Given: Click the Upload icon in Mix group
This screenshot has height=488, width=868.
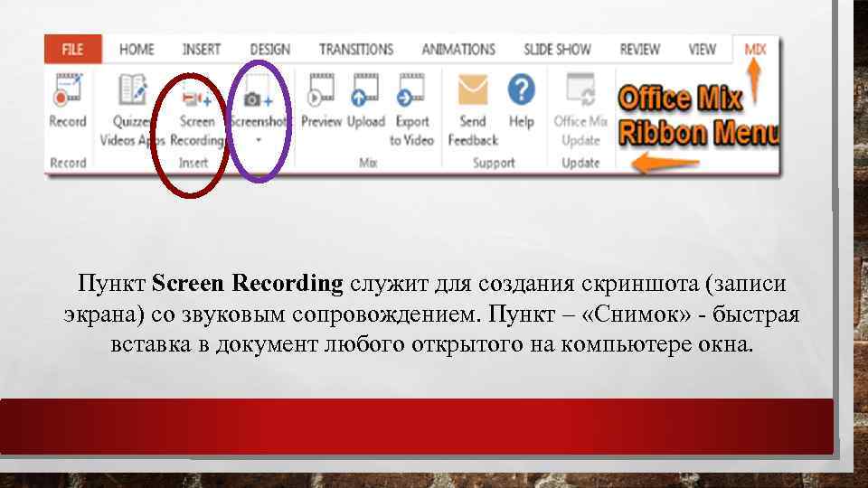Looking at the screenshot, I should pos(365,90).
